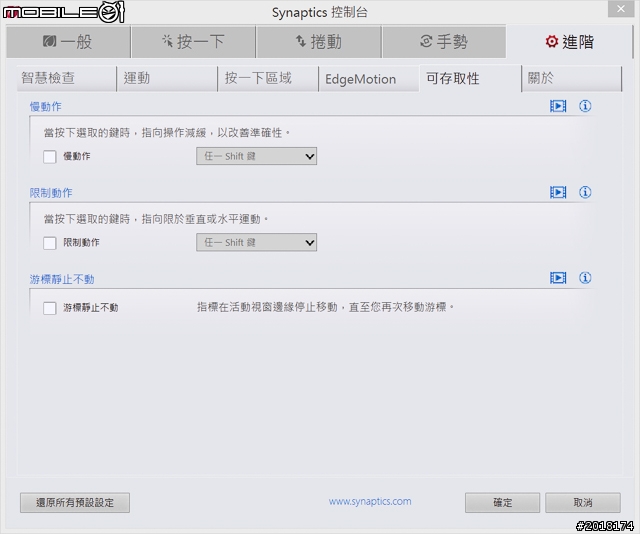Switch to the 手勢 main tab
Viewport: 640px width, 534px height.
click(444, 42)
